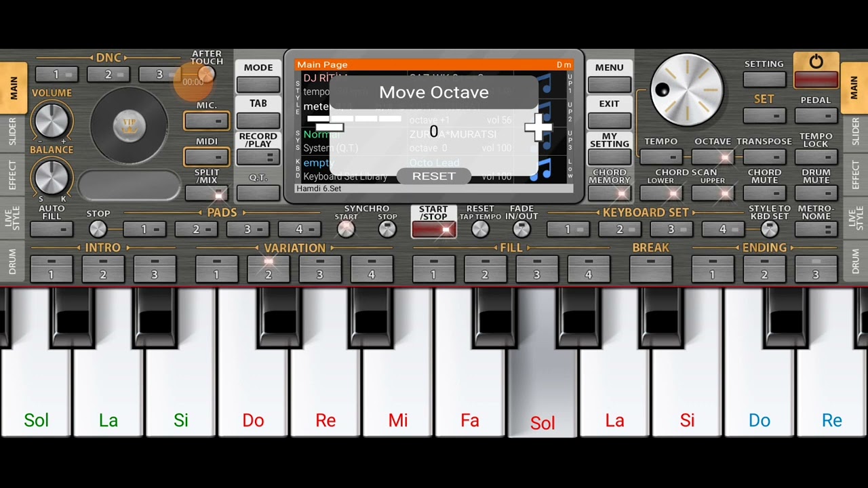The image size is (868, 488).
Task: Switch to the left EFFECT side tab
Action: pos(13,174)
